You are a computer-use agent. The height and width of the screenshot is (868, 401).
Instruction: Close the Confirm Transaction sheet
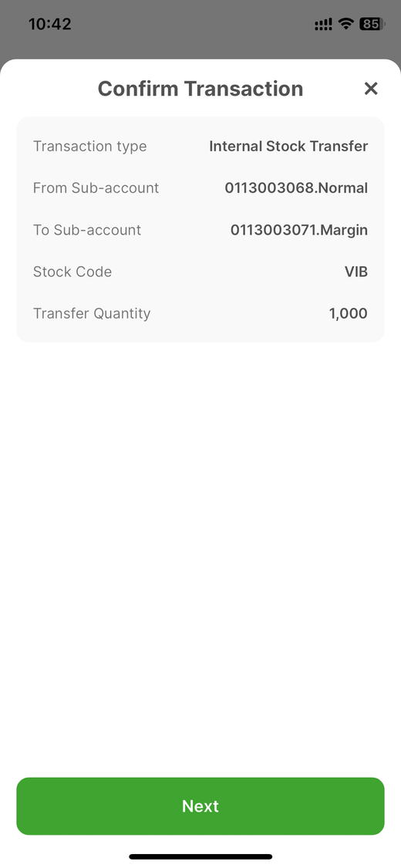[x=371, y=89]
